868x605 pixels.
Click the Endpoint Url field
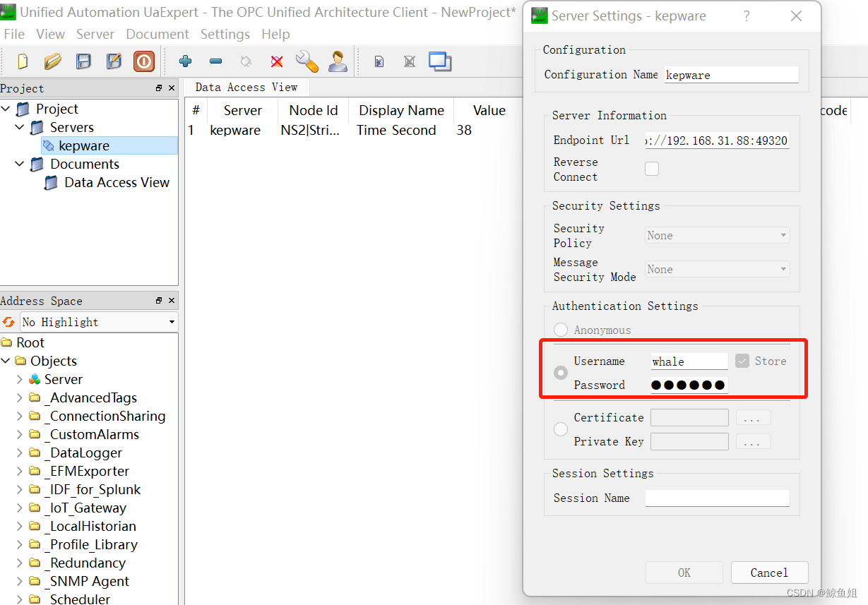[x=717, y=140]
